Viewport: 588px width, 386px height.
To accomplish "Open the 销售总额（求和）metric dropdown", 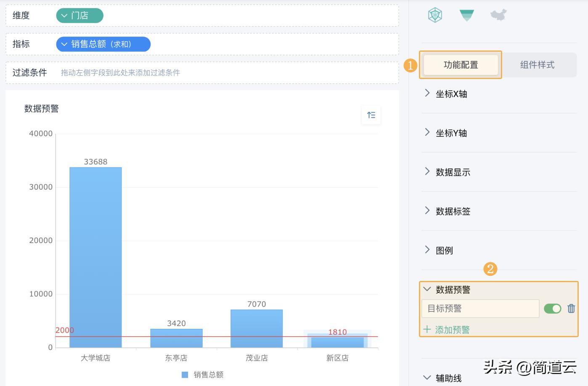I will point(64,44).
